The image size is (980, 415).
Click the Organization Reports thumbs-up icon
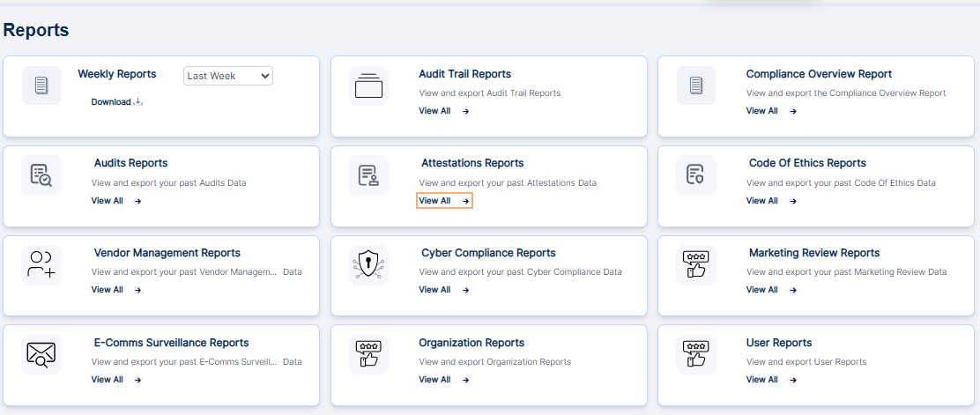coord(368,355)
